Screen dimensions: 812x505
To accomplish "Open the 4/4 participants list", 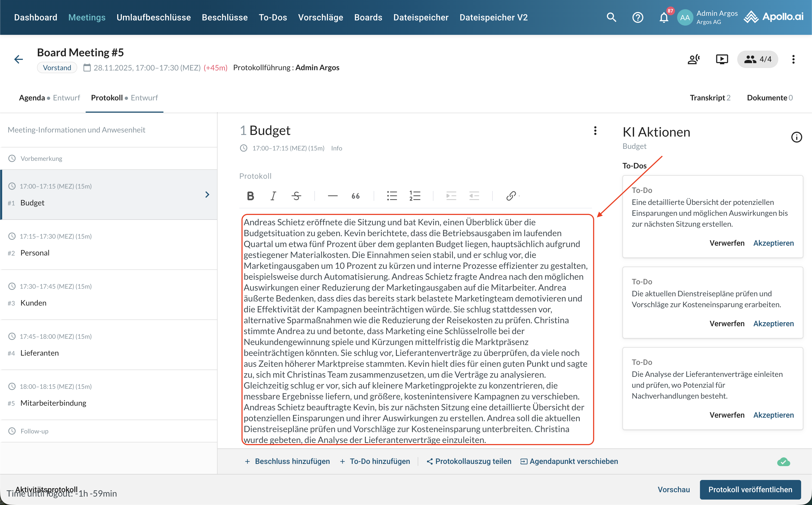I will [x=758, y=59].
